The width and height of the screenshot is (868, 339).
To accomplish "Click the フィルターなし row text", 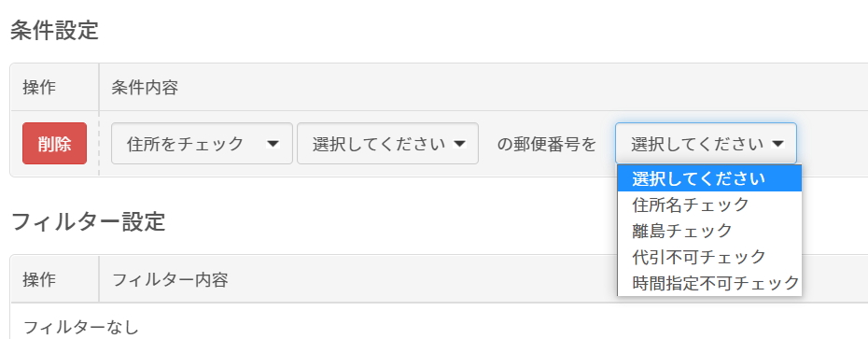I will (x=81, y=328).
